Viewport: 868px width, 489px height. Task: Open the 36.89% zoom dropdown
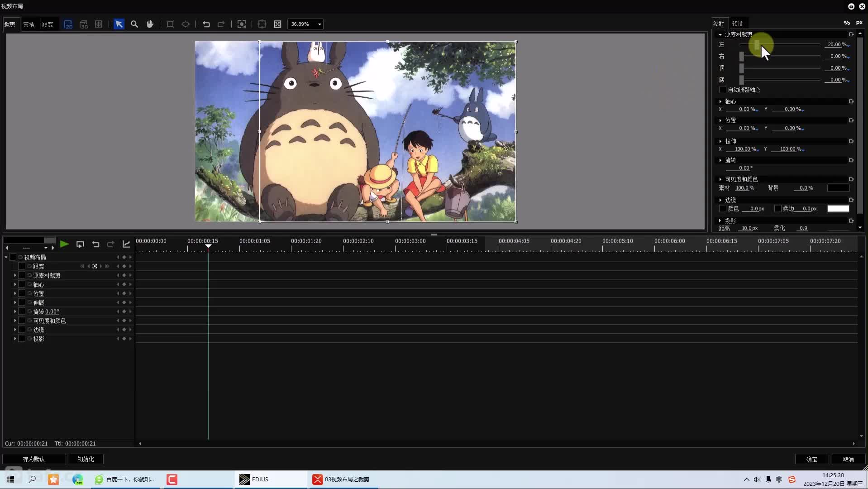pyautogui.click(x=320, y=24)
